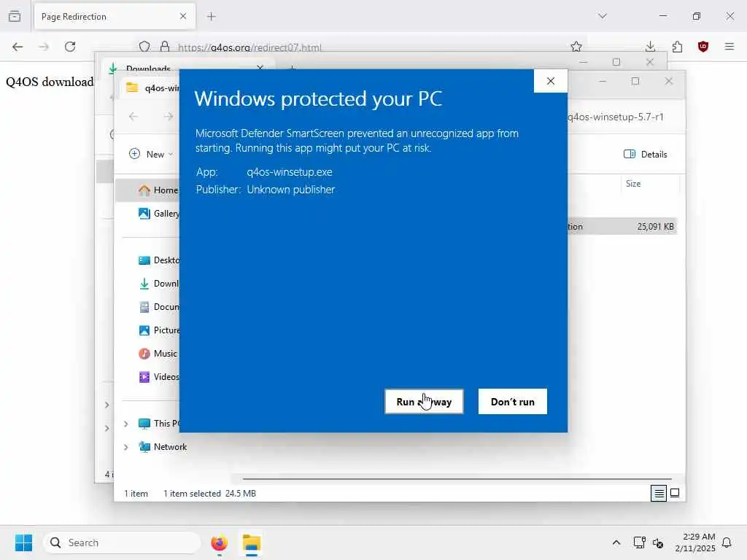Open New item menu in File Explorer
This screenshot has height=560, width=747.
151,155
